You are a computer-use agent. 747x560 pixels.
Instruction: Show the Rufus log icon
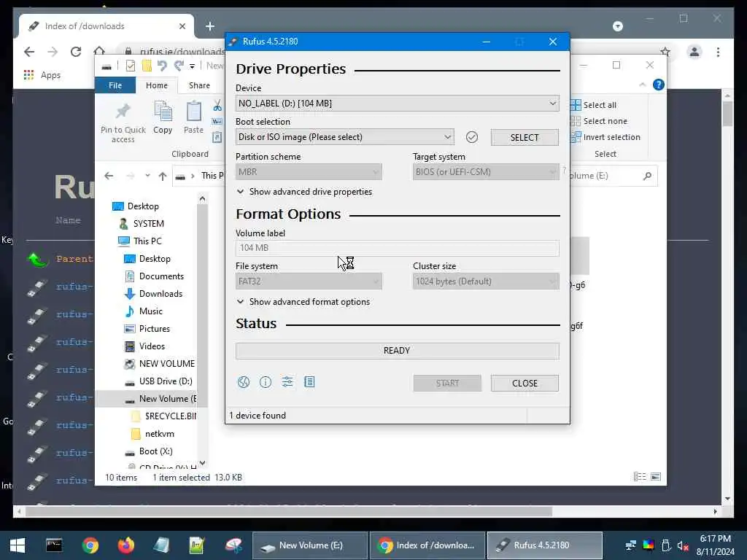click(x=309, y=382)
